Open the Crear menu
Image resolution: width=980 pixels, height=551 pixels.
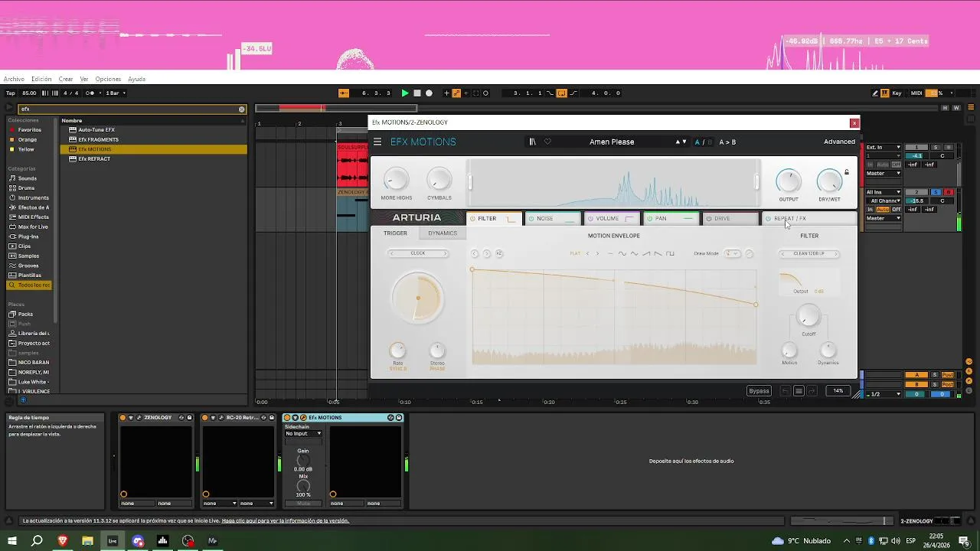click(66, 79)
